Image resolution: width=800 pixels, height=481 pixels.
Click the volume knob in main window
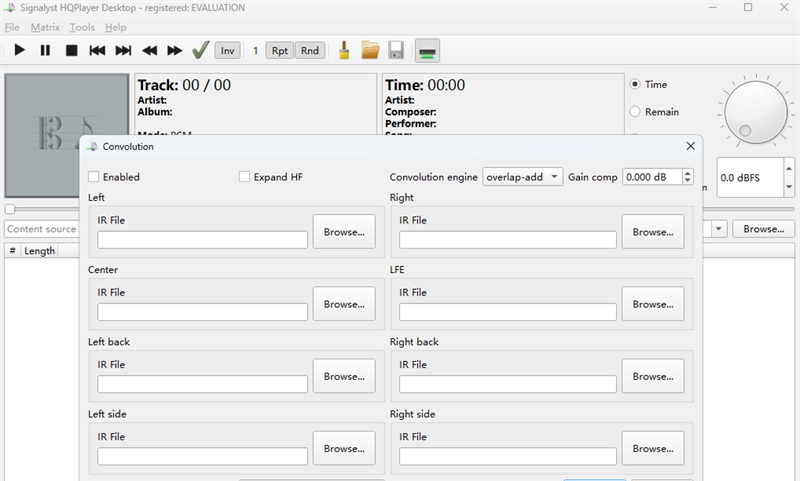[756, 111]
